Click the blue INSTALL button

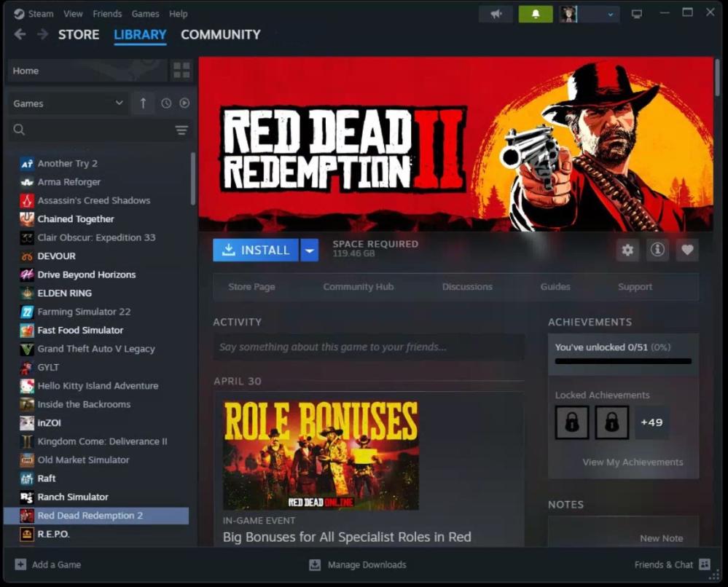click(256, 250)
